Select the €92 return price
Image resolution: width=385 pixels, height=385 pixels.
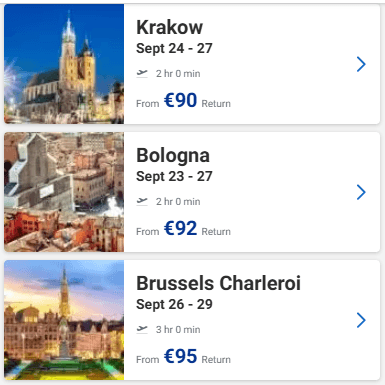point(180,228)
